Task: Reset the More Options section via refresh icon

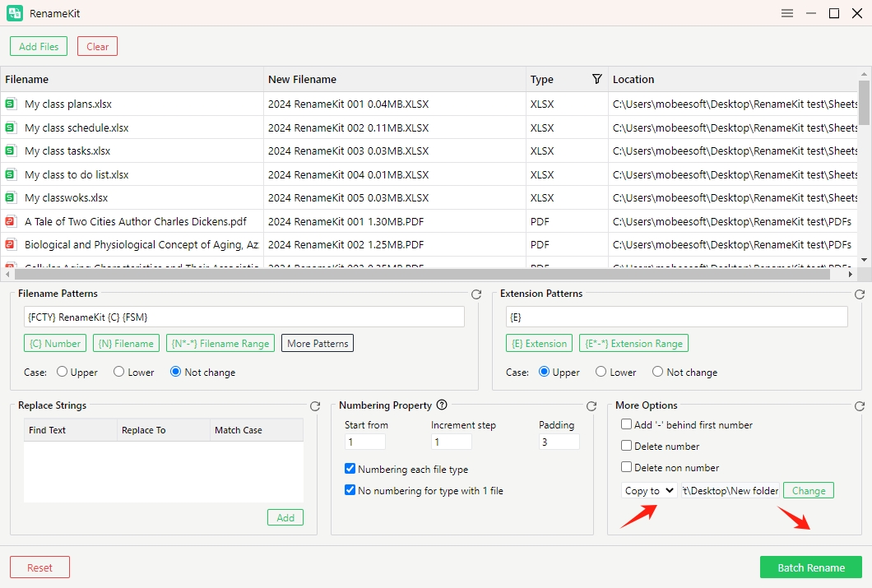Action: pos(860,406)
